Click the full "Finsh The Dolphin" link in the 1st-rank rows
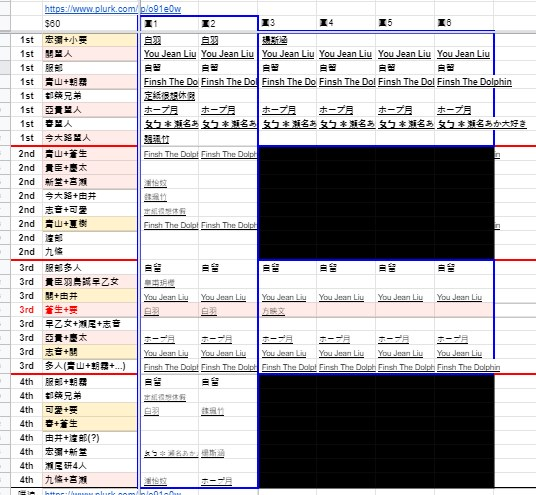Image resolution: width=536 pixels, height=495 pixels. pyautogui.click(x=474, y=82)
